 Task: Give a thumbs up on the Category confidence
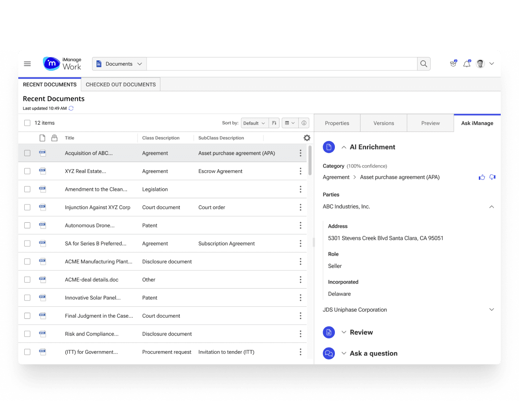(482, 177)
